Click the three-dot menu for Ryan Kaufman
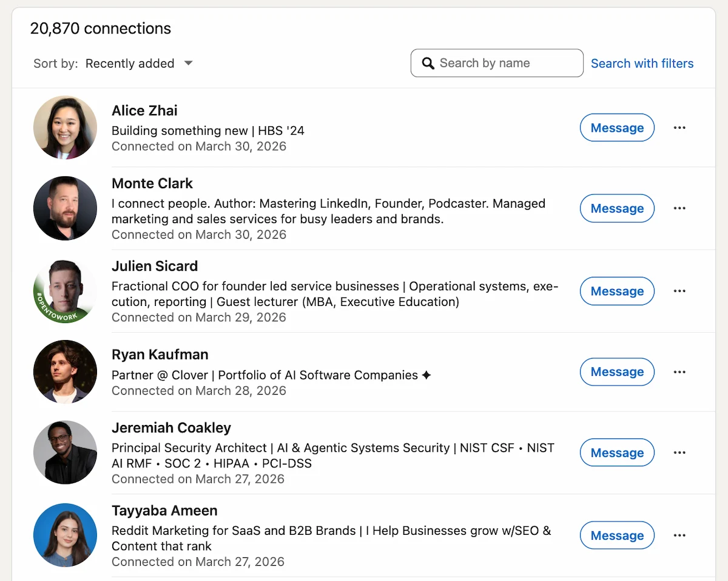The width and height of the screenshot is (728, 581). point(679,372)
